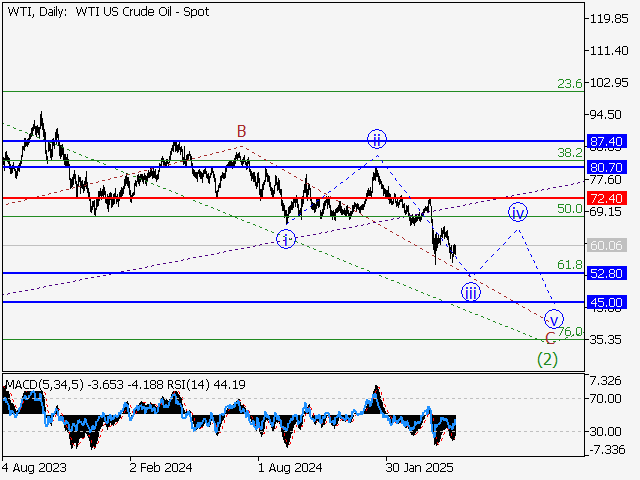Click the 87.40 blue price level tag
This screenshot has width=640, height=480.
click(x=607, y=141)
